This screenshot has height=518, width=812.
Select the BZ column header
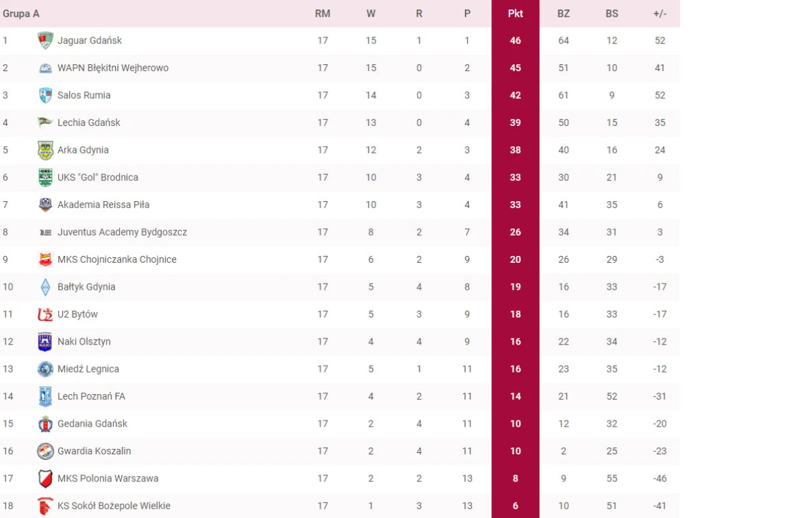[x=564, y=14]
